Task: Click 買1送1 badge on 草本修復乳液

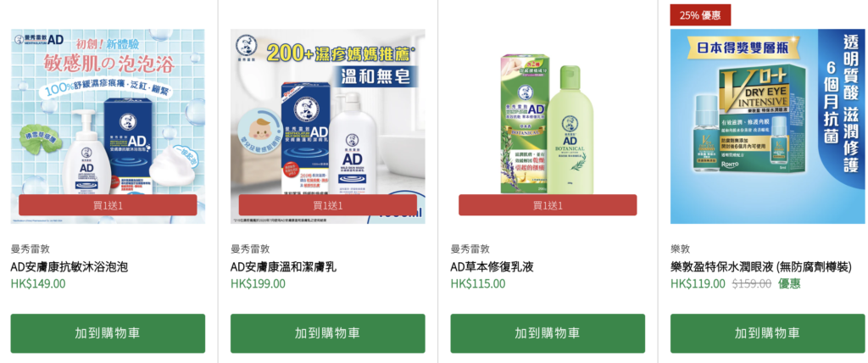Action: point(548,205)
